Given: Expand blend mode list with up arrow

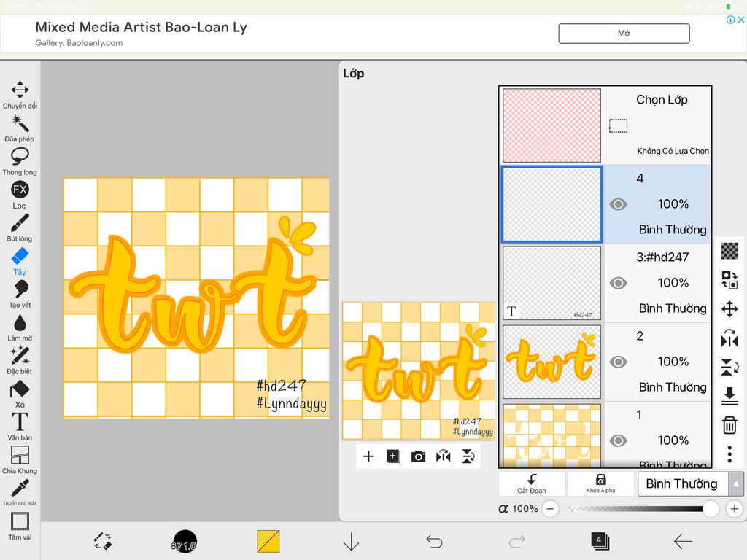Looking at the screenshot, I should coord(736,484).
